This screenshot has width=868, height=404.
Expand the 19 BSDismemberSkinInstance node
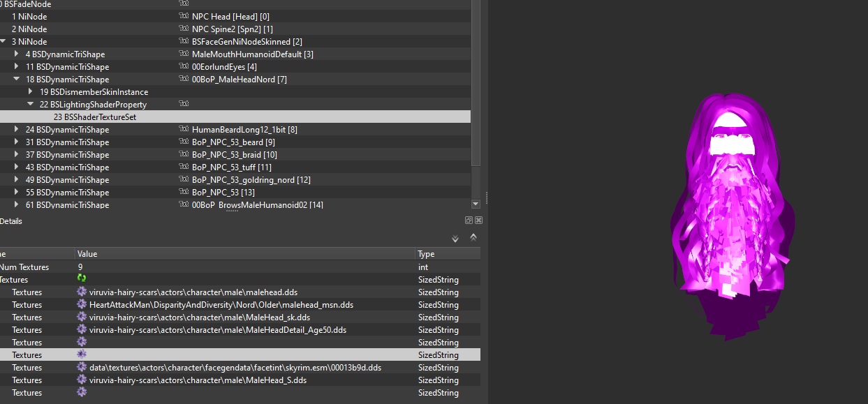[31, 91]
